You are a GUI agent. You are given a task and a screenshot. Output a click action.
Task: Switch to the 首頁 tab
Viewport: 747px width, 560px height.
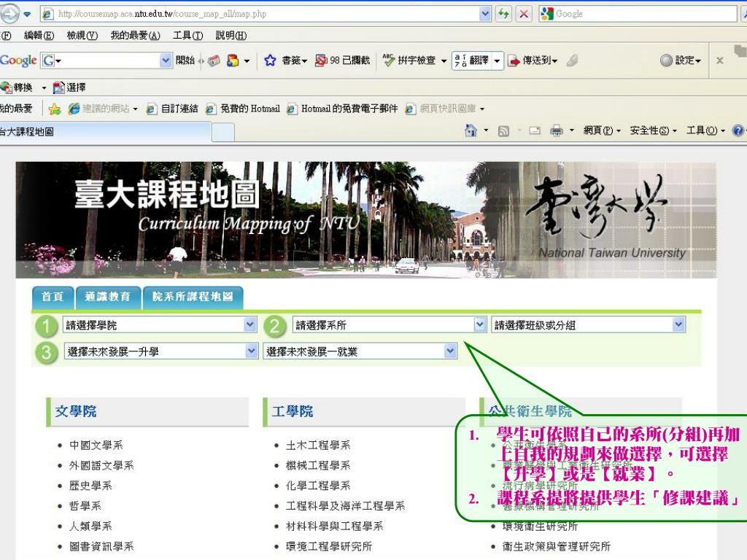(53, 297)
